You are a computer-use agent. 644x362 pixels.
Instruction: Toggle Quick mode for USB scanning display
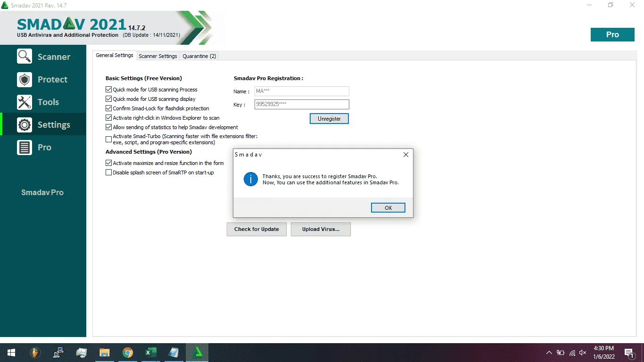pyautogui.click(x=109, y=99)
